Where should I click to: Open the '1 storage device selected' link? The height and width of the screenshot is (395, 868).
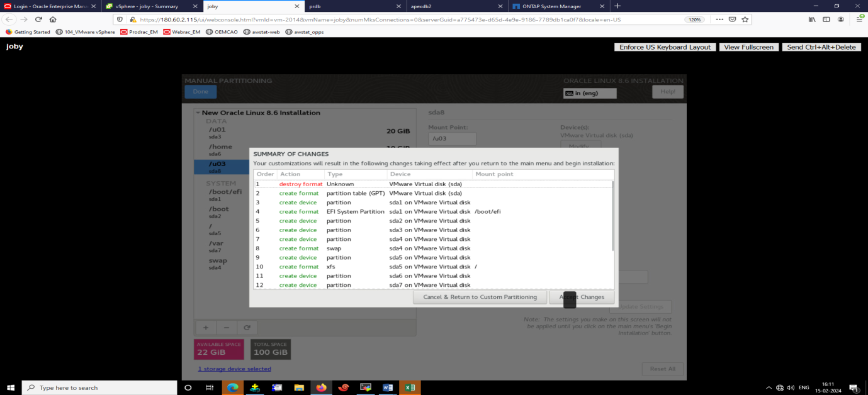point(234,369)
